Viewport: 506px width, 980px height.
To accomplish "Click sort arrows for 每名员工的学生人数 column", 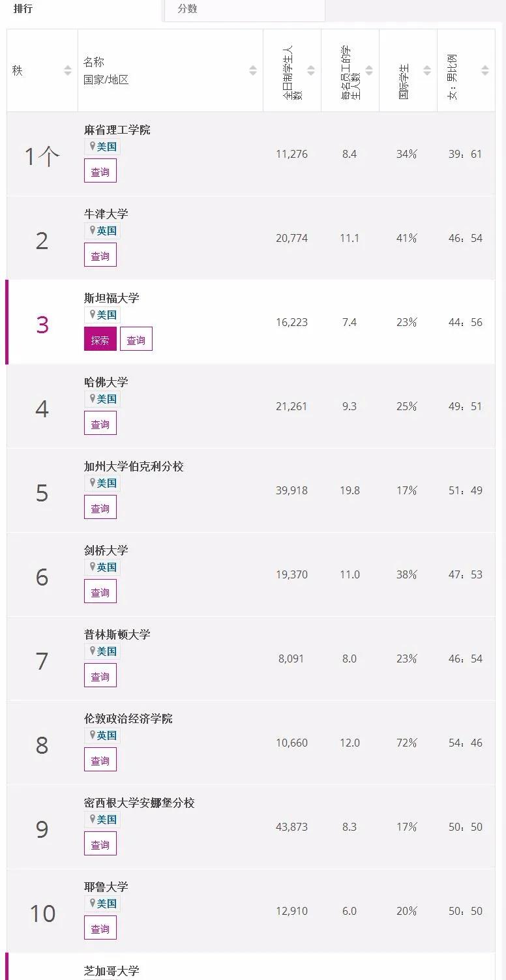I will point(369,70).
